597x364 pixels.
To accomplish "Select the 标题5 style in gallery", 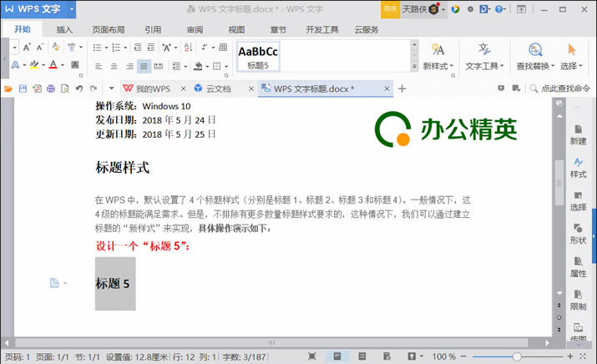I will [x=258, y=57].
